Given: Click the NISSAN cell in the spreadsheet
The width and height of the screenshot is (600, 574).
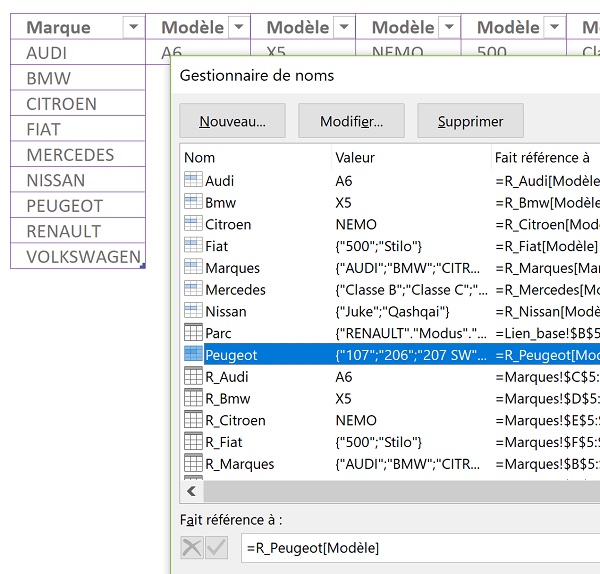Looking at the screenshot, I should [x=78, y=179].
